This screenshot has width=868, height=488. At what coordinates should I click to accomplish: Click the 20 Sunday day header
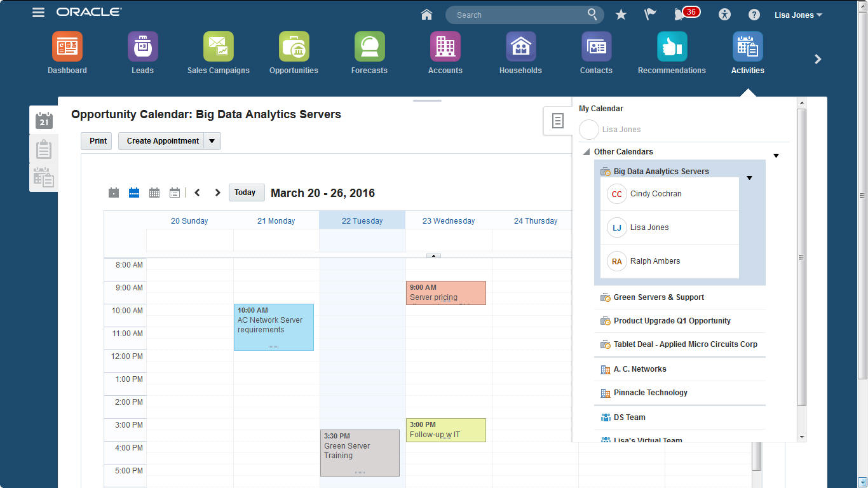[x=189, y=221]
